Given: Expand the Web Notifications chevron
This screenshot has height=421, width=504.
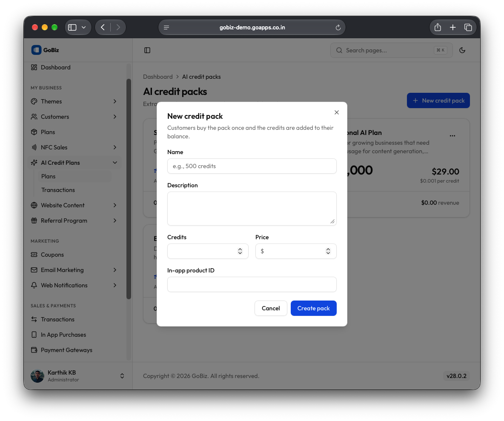Looking at the screenshot, I should [115, 285].
